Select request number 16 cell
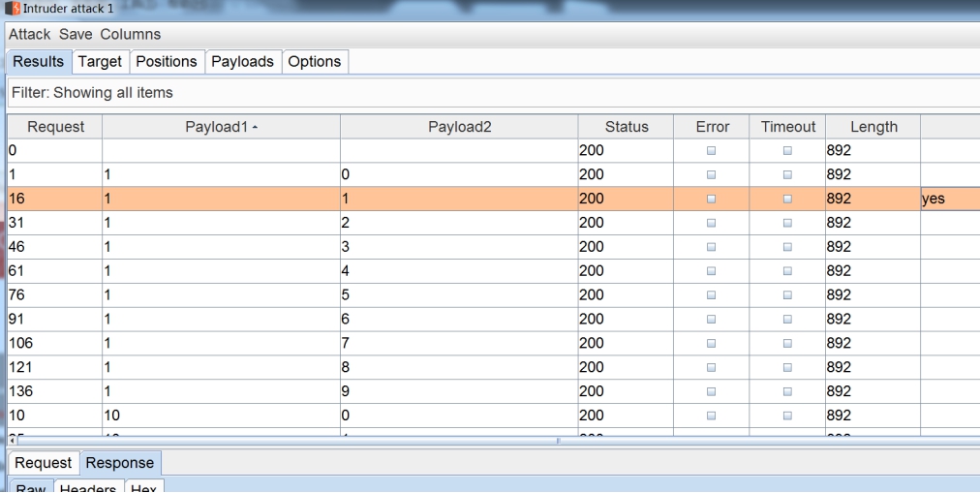 [55, 199]
